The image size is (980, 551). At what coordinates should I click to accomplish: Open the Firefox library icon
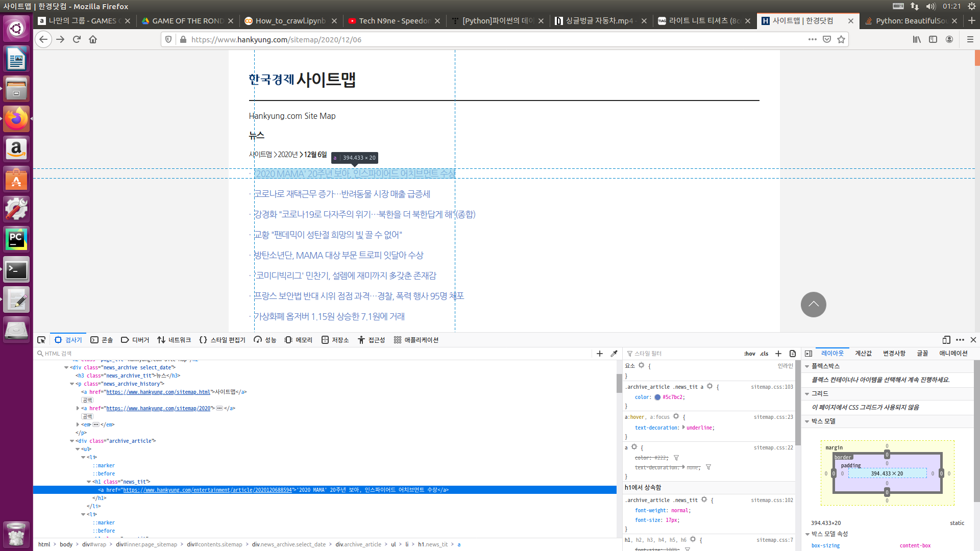point(917,39)
